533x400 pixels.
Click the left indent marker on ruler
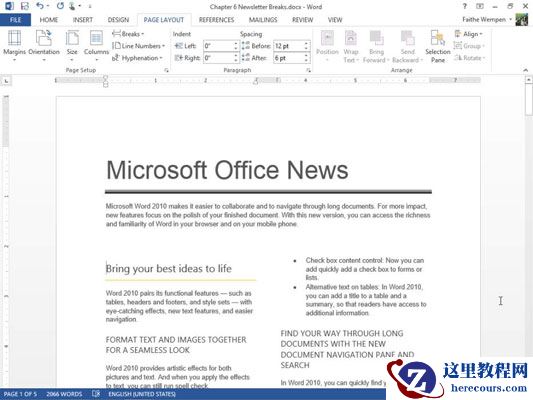[x=106, y=84]
